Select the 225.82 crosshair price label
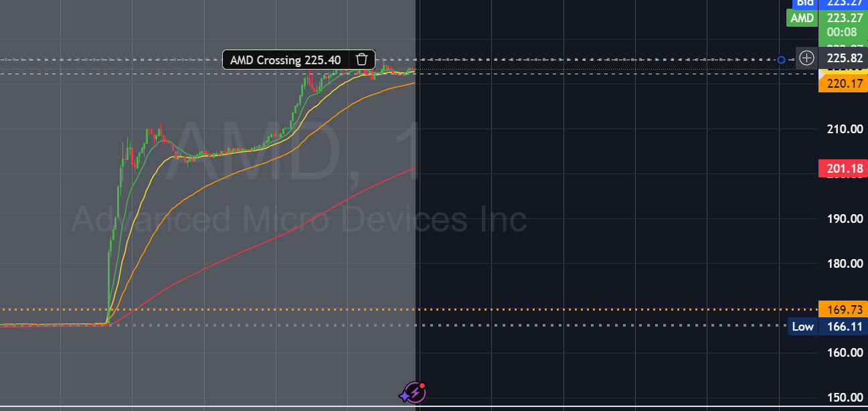The width and height of the screenshot is (868, 411). click(843, 58)
